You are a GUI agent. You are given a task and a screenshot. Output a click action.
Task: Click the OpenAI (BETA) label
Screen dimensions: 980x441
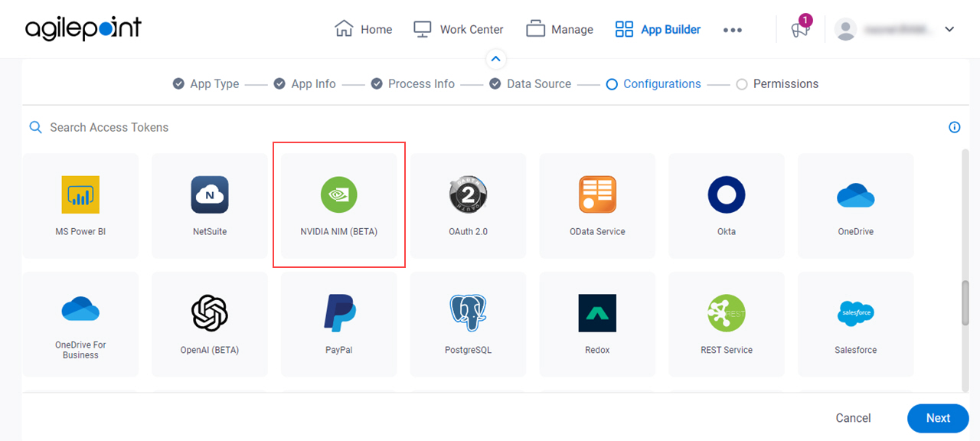click(x=210, y=351)
